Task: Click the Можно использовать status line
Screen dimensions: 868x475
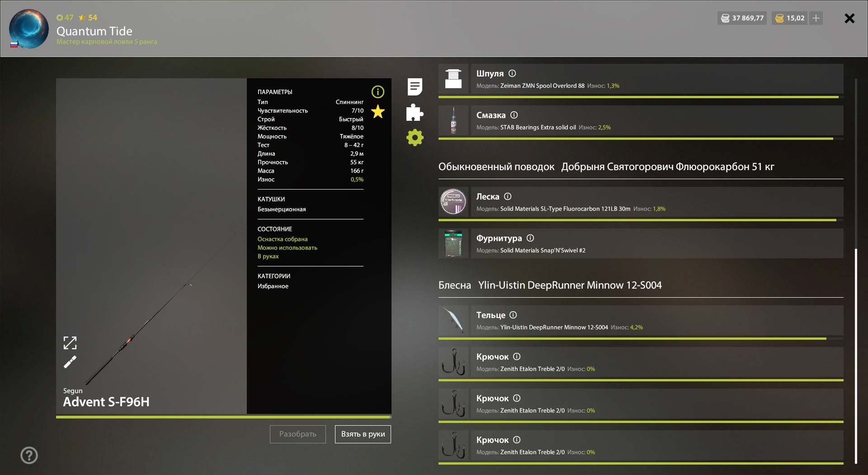Action: tap(288, 248)
